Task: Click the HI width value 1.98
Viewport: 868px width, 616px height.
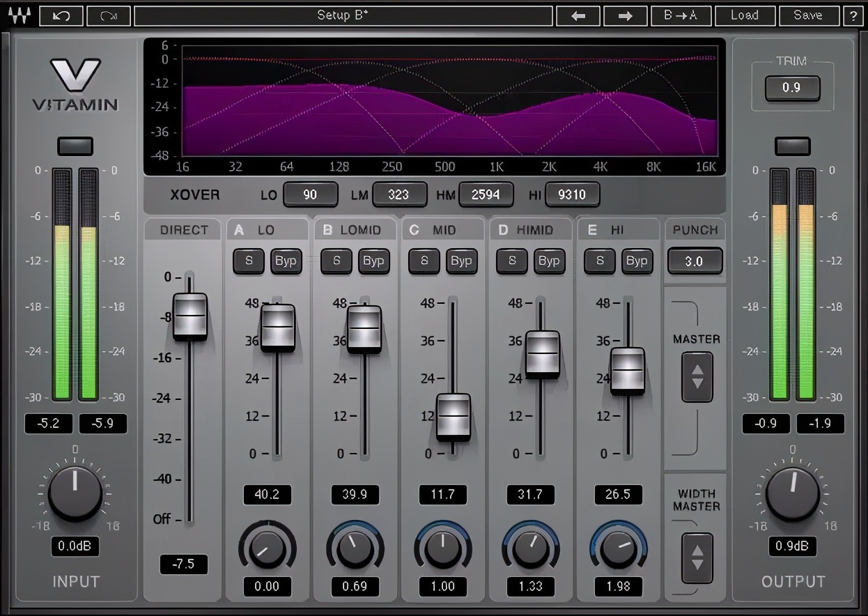Action: (618, 586)
